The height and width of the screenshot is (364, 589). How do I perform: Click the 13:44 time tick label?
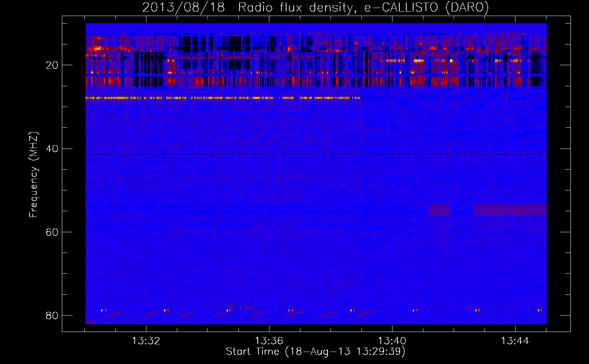(515, 341)
